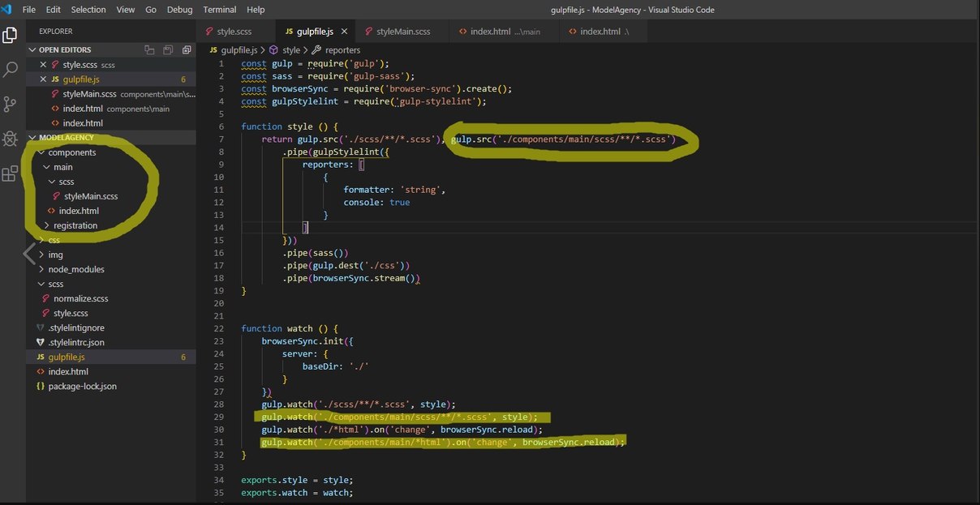Screen dimensions: 980x505
Task: Collapse the OPEN EDITORS section
Action: pos(32,50)
